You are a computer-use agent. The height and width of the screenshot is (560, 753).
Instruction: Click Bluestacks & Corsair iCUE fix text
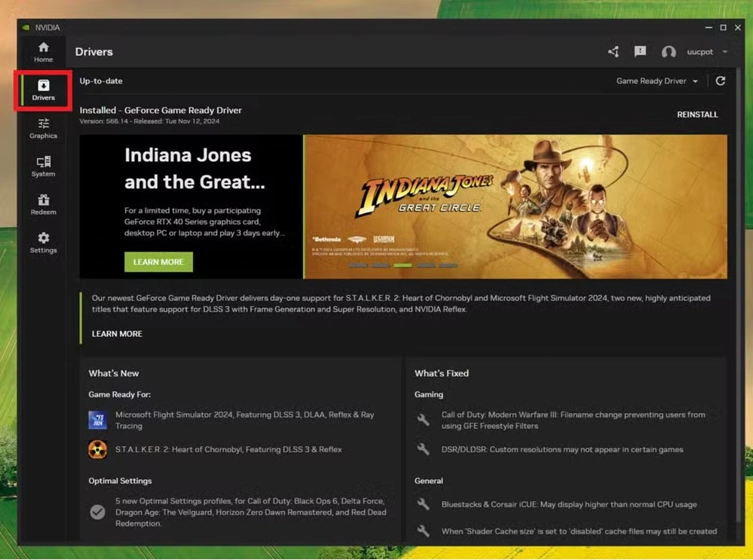pyautogui.click(x=569, y=504)
